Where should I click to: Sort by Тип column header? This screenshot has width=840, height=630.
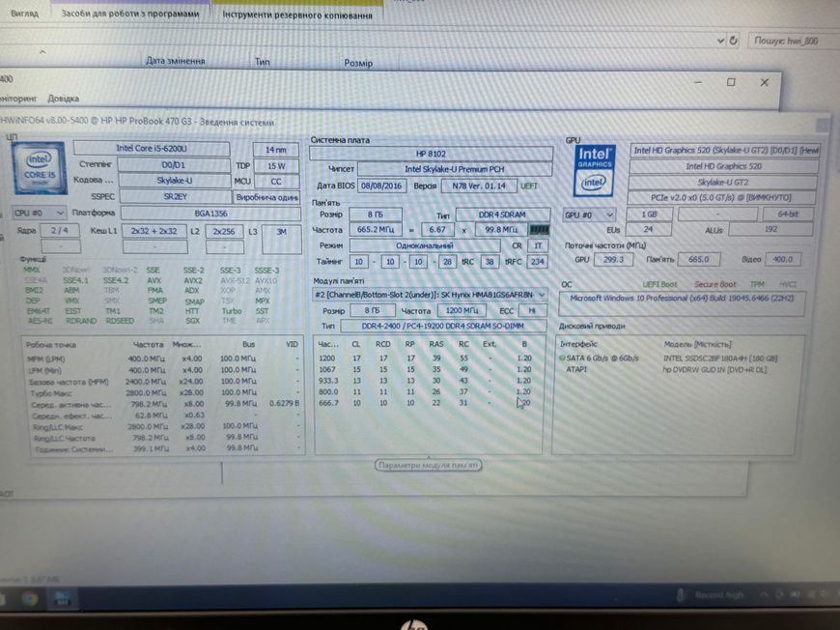[262, 62]
